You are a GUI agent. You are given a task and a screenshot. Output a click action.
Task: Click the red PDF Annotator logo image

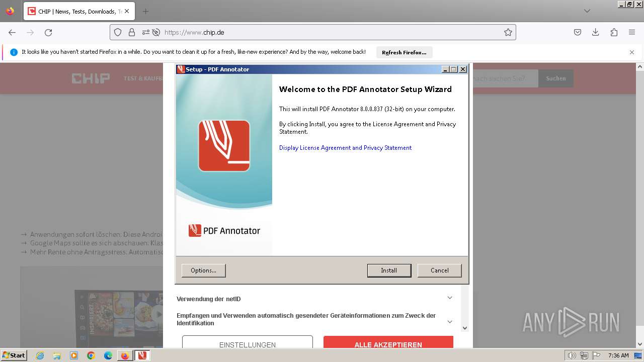point(224,146)
